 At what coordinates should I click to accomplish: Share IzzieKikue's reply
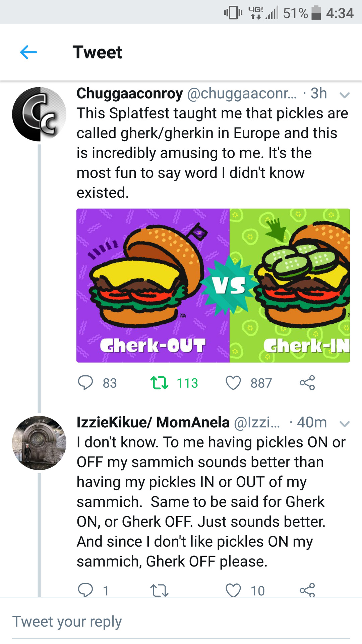[x=307, y=590]
